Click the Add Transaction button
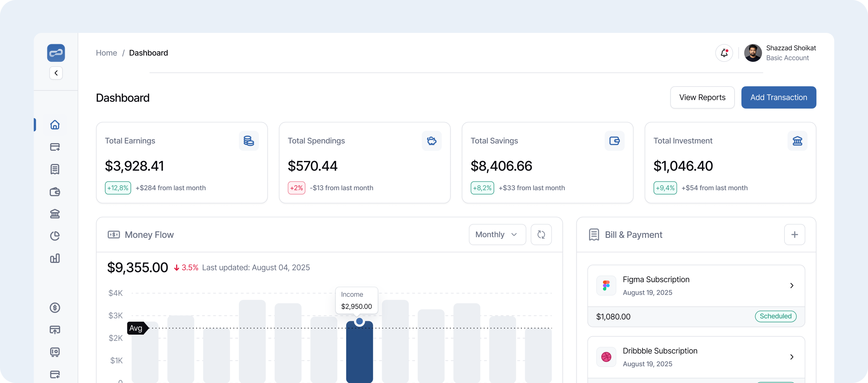 (778, 97)
